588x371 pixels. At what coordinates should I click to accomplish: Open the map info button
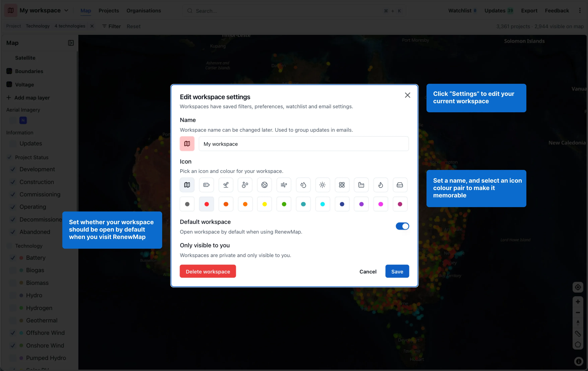click(578, 361)
